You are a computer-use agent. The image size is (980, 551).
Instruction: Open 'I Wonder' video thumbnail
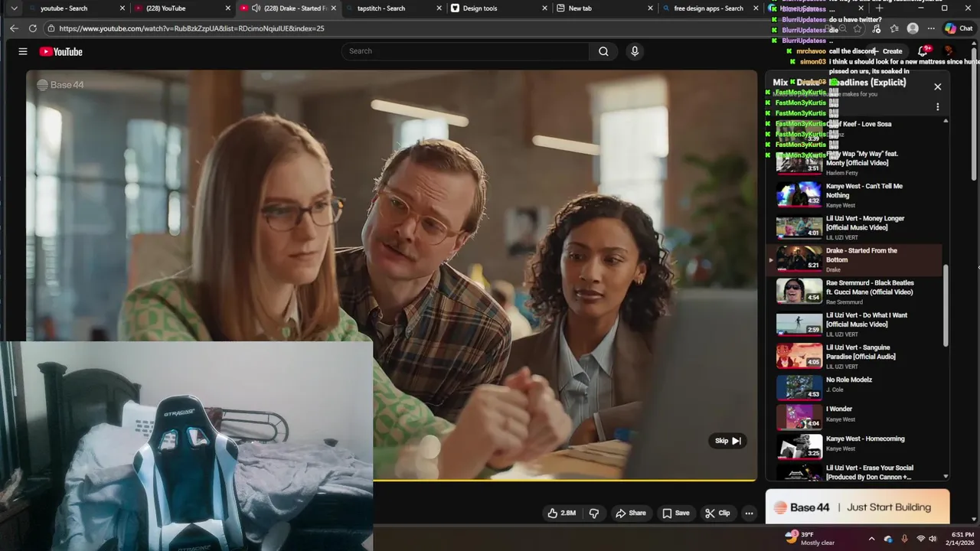pyautogui.click(x=799, y=417)
